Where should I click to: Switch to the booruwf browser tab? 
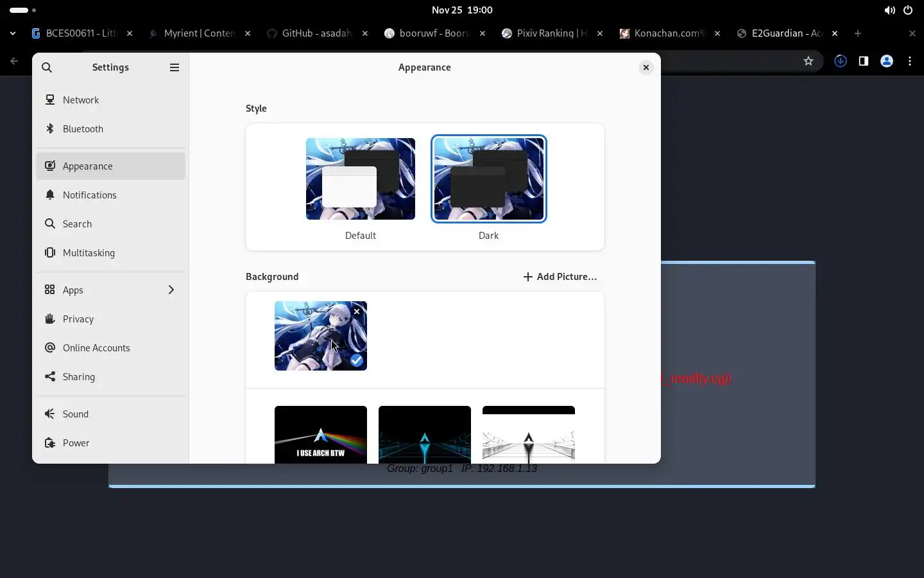click(435, 33)
